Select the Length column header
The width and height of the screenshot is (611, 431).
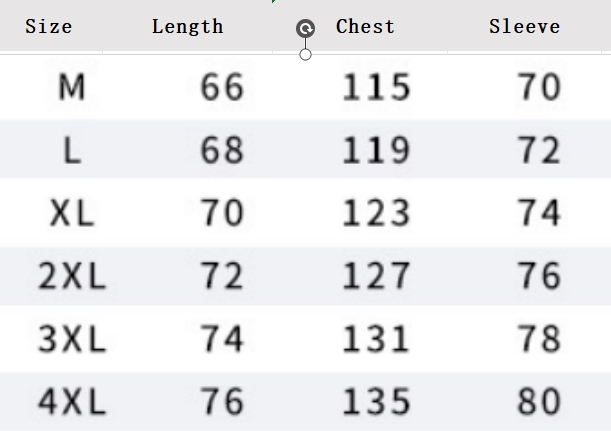pos(188,26)
